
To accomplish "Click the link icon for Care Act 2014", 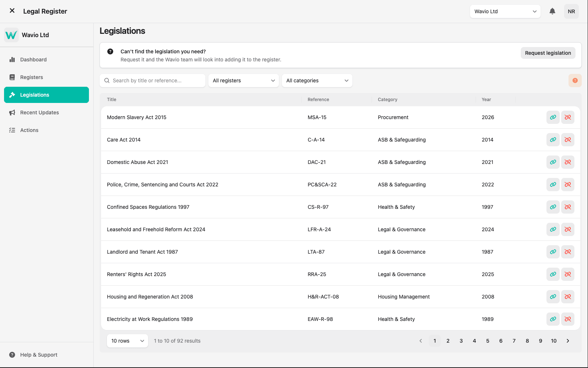I will (553, 140).
